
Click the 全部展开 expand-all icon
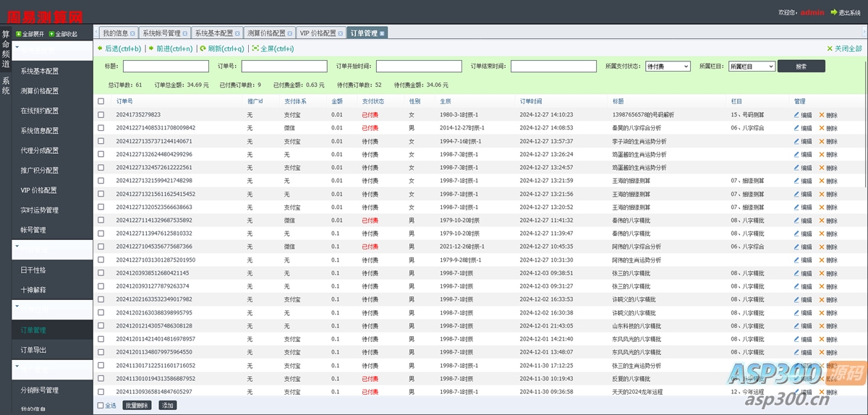(x=18, y=34)
